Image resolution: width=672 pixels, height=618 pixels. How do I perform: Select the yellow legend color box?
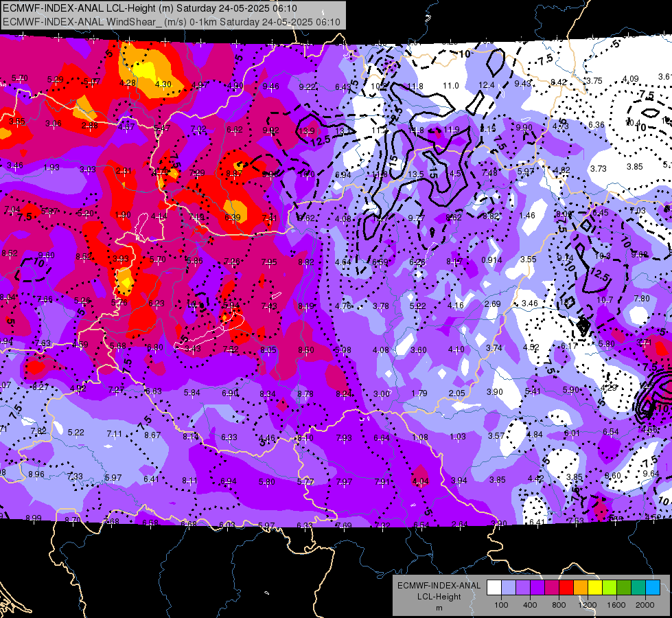(x=595, y=587)
